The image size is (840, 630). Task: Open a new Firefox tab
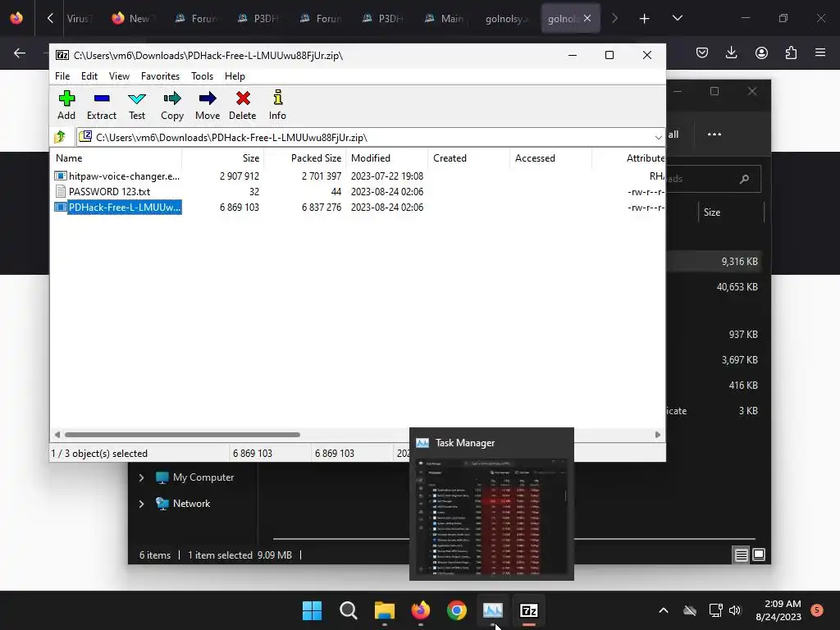[645, 19]
